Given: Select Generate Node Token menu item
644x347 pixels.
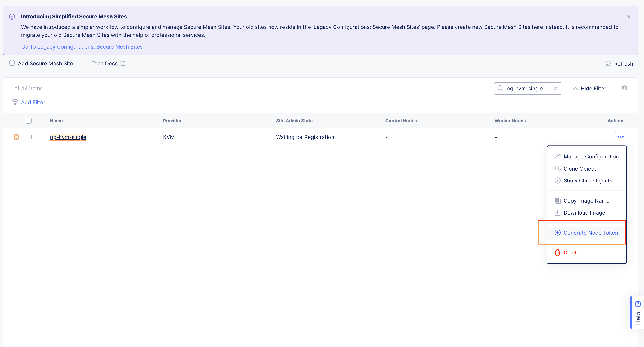Looking at the screenshot, I should 590,233.
